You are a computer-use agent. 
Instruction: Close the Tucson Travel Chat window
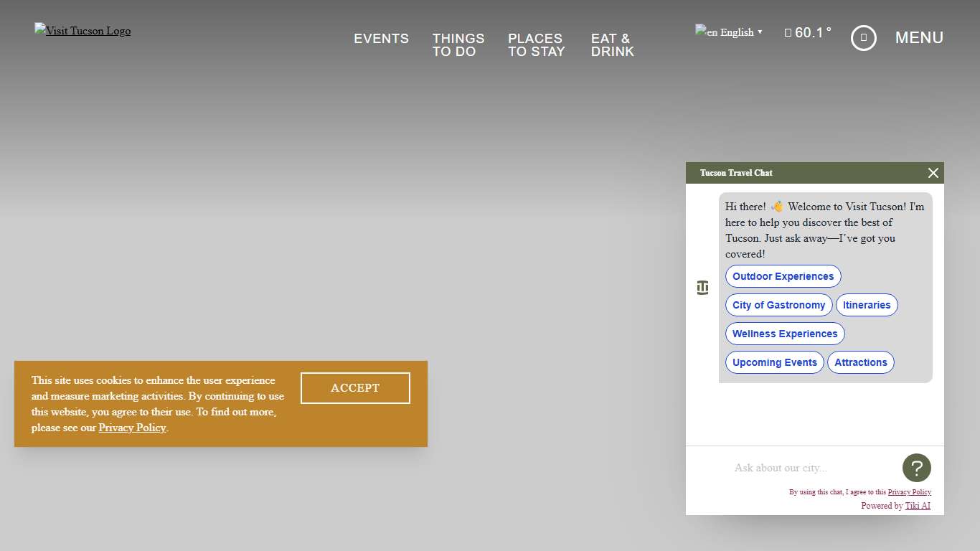pyautogui.click(x=933, y=173)
